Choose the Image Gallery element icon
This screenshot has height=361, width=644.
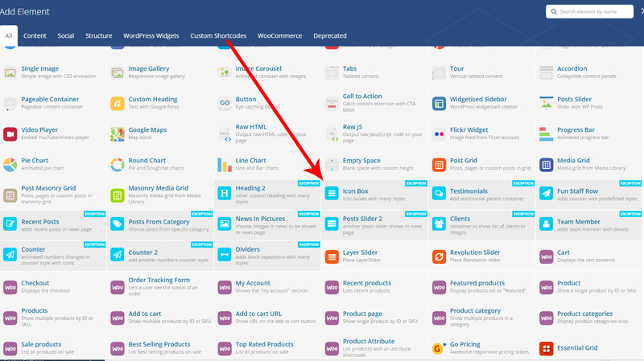pos(117,73)
